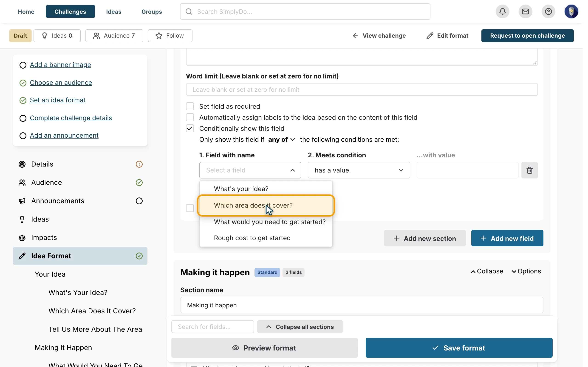Change the 'any of' condition selector
The image size is (588, 367).
point(281,139)
